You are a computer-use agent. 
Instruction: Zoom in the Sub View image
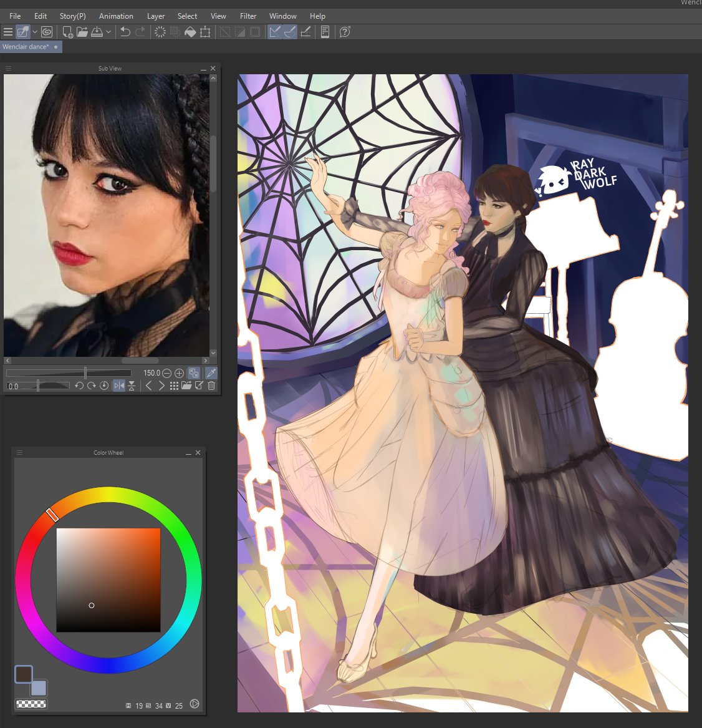179,373
